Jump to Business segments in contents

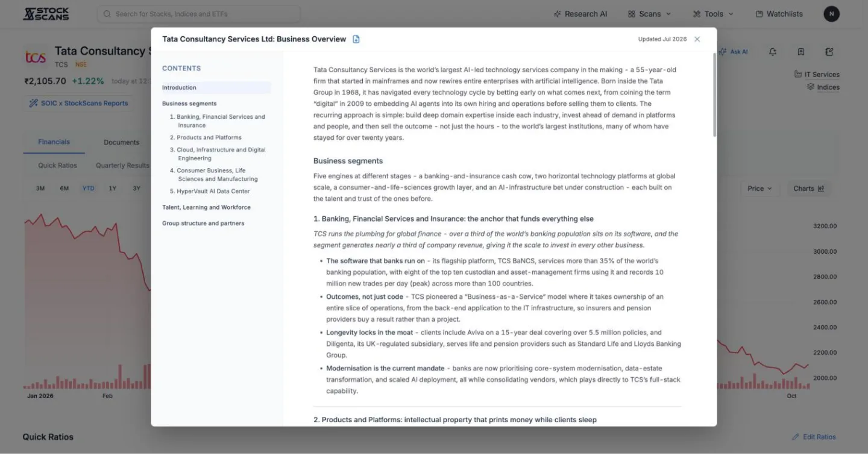tap(189, 104)
